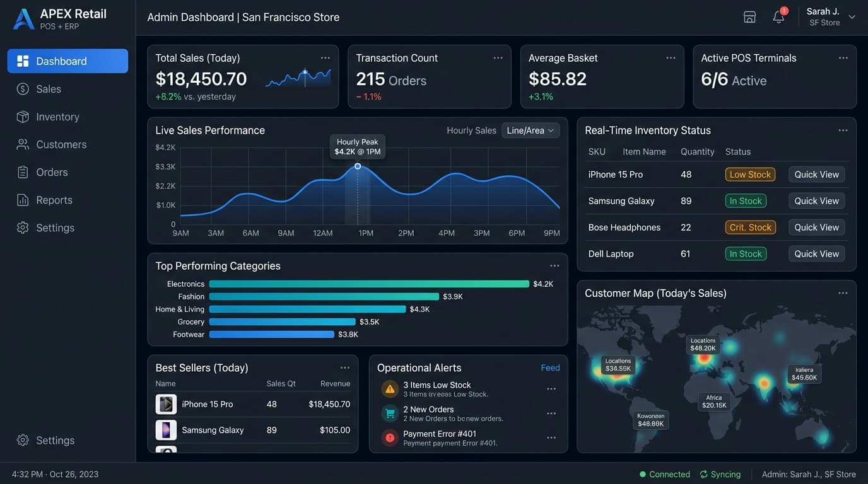Click the Sales Qt column header
The height and width of the screenshot is (484, 868).
point(281,384)
